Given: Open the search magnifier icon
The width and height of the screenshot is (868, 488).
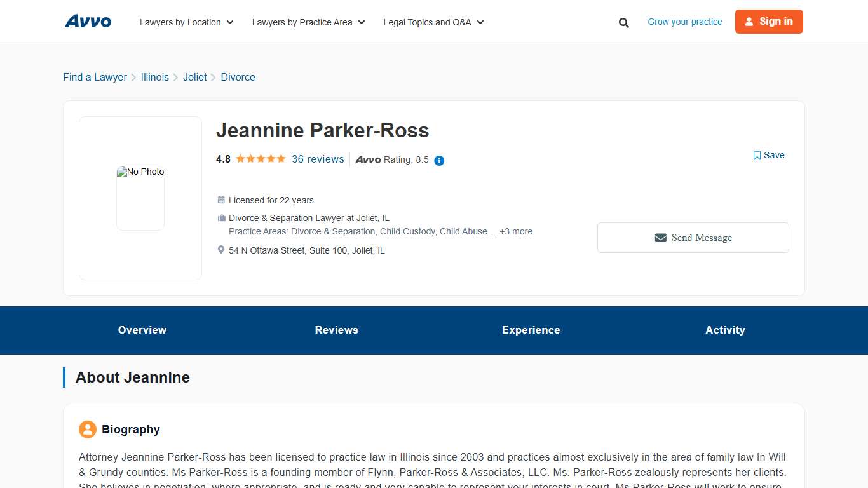Looking at the screenshot, I should (623, 22).
